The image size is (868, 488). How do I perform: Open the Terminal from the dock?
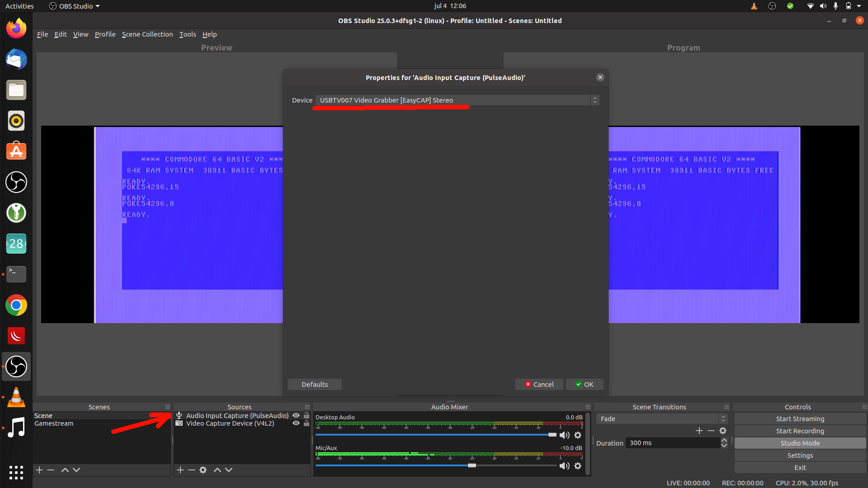coord(16,274)
